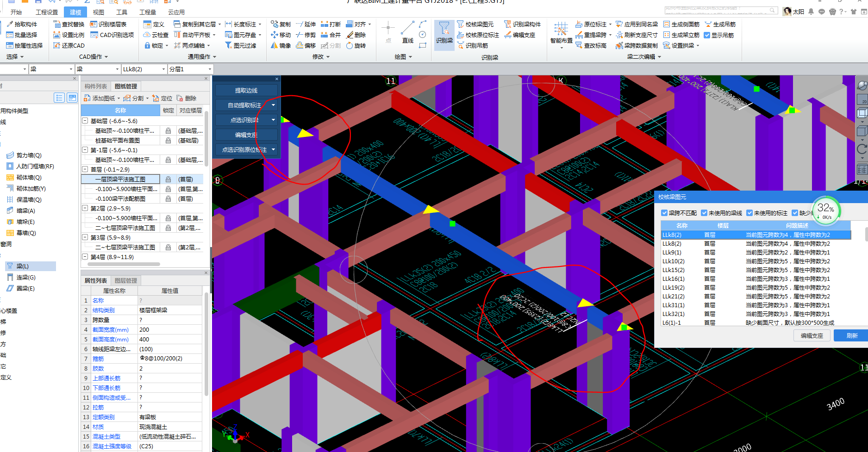Open the 自动提取标注 dropdown arrow
This screenshot has width=868, height=452.
pos(274,105)
